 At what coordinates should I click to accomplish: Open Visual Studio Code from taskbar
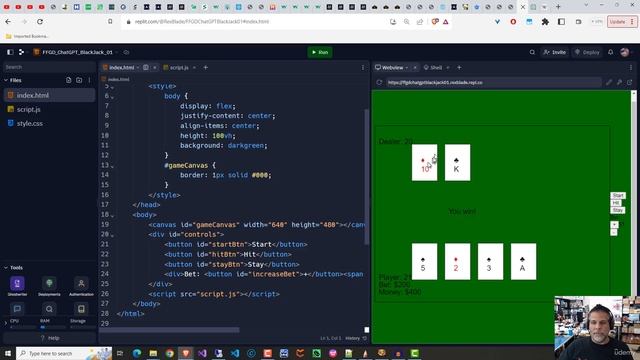point(235,353)
